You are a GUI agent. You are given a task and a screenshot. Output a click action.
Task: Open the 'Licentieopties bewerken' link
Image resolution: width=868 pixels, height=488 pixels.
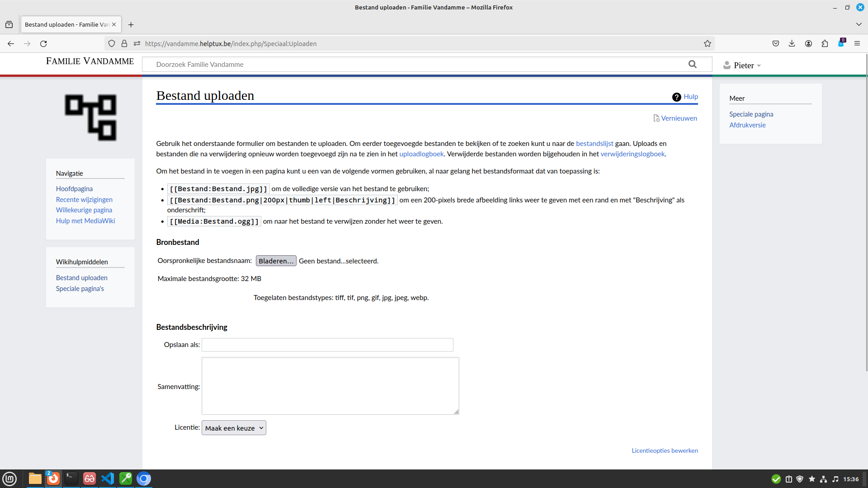(664, 450)
